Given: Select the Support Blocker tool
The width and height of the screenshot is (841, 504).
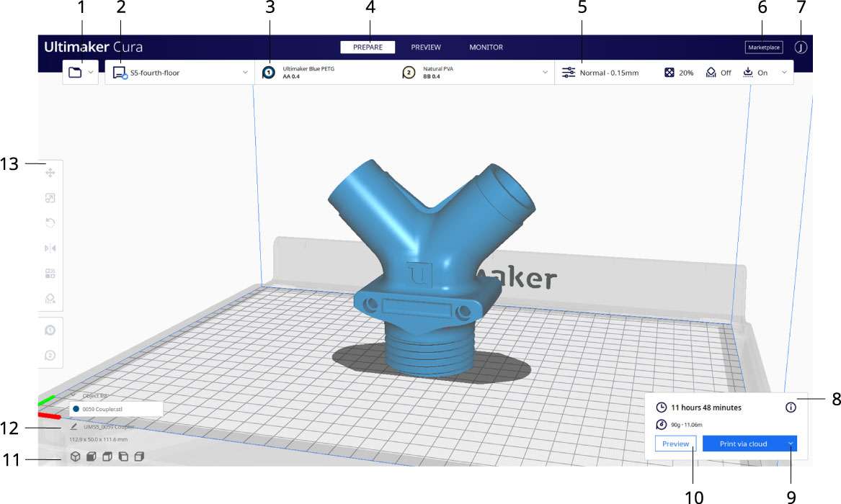Looking at the screenshot, I should tap(50, 298).
